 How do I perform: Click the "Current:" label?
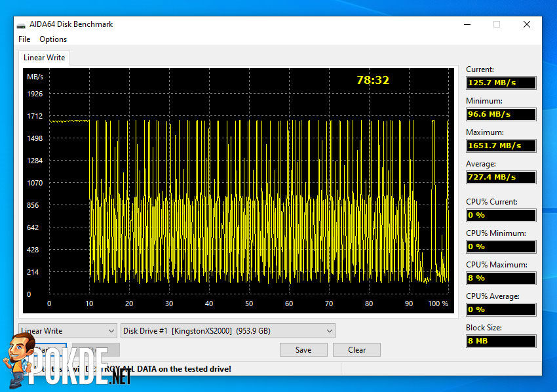pos(480,69)
